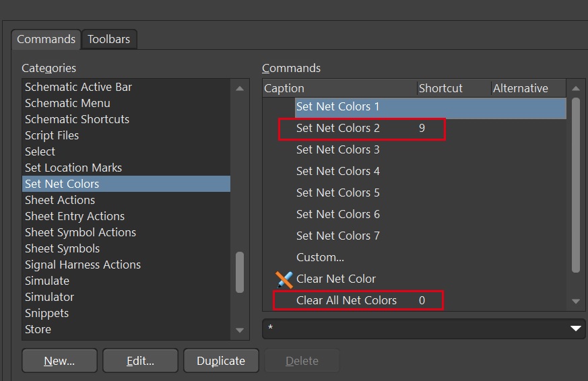The width and height of the screenshot is (588, 381).
Task: Click the Edit... button
Action: click(x=140, y=361)
